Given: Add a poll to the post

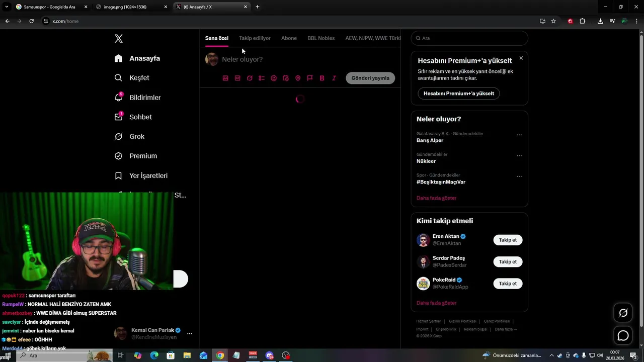Looking at the screenshot, I should [262, 78].
